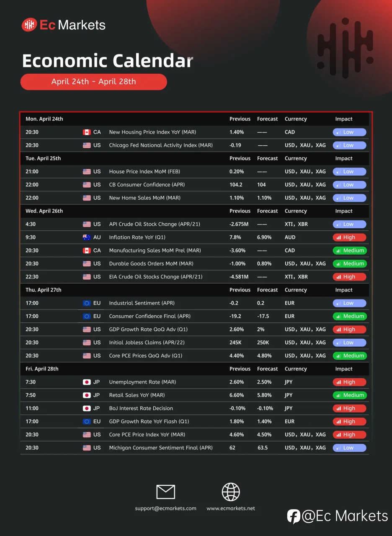Click the 9:30 time cell
Image resolution: width=392 pixels, height=536 pixels.
pos(31,237)
